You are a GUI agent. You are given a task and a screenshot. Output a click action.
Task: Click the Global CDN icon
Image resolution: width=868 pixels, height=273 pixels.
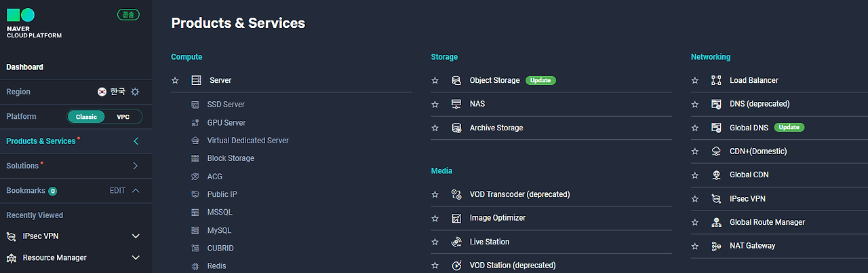pos(716,175)
